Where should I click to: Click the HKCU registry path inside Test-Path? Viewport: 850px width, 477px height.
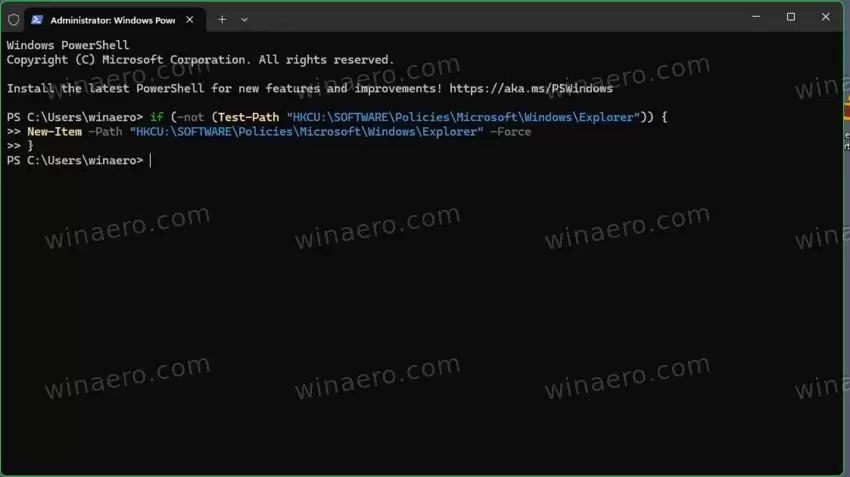pos(463,117)
